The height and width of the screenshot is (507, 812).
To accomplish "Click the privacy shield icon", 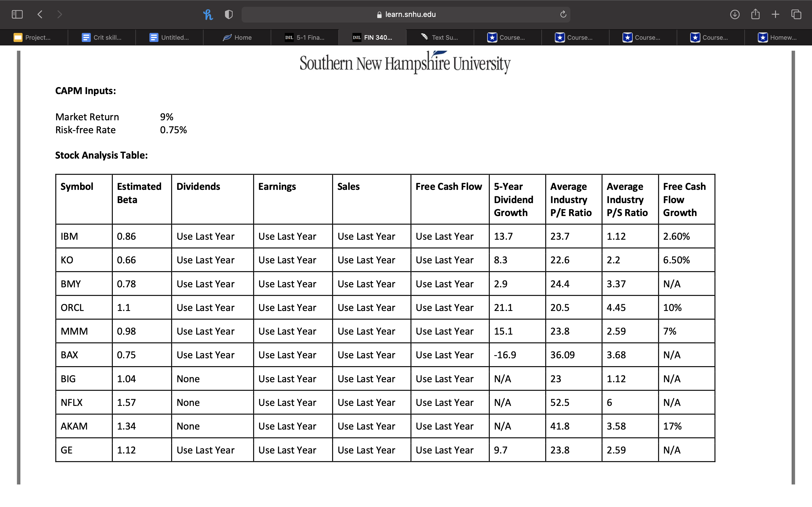I will (228, 14).
